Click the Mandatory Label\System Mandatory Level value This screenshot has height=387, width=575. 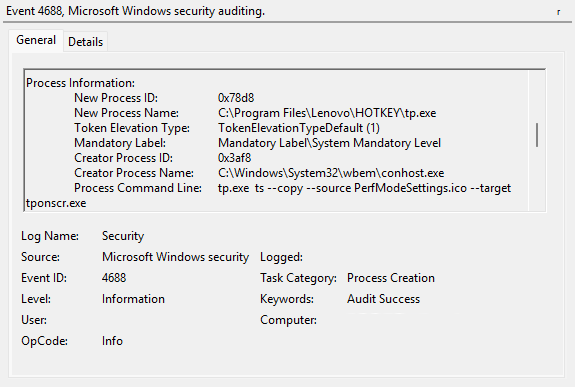tap(329, 143)
